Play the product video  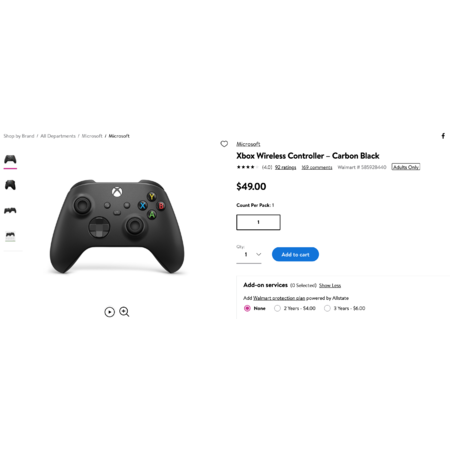109,312
